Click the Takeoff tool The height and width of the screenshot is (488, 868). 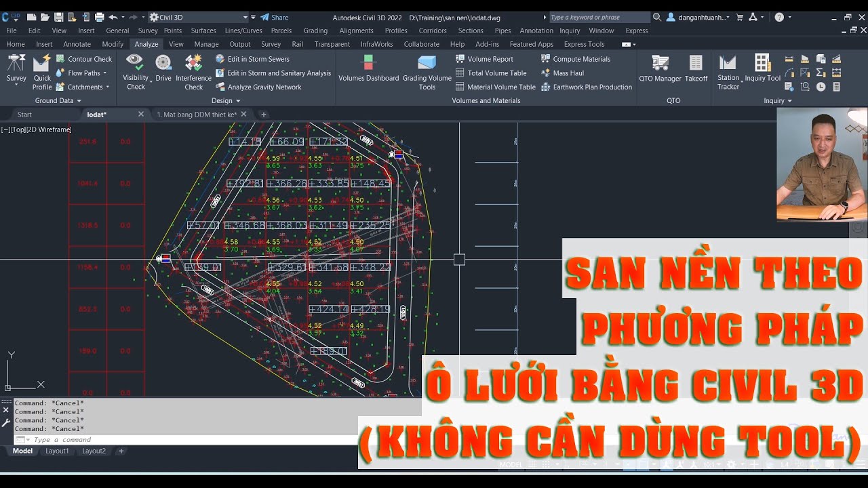pyautogui.click(x=696, y=68)
